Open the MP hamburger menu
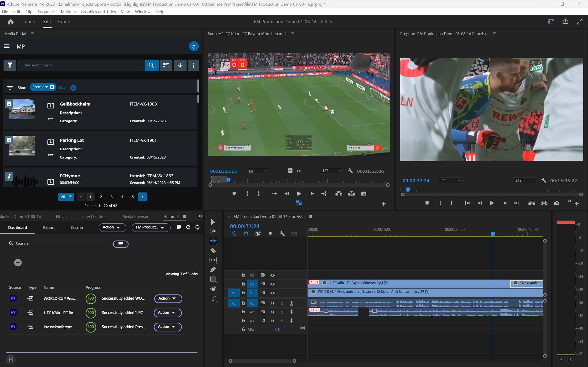The height and width of the screenshot is (367, 588). pos(7,46)
